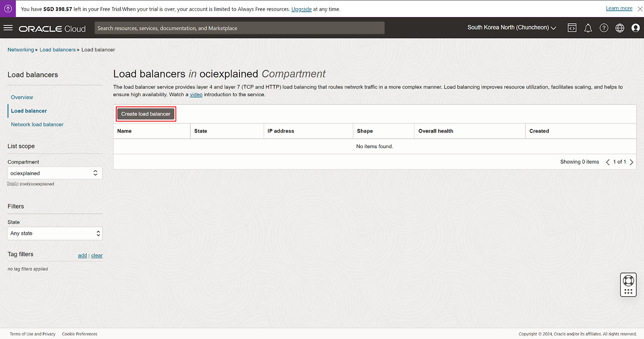Screen dimensions: 644x339
Task: Open the help question mark menu
Action: coord(604,28)
